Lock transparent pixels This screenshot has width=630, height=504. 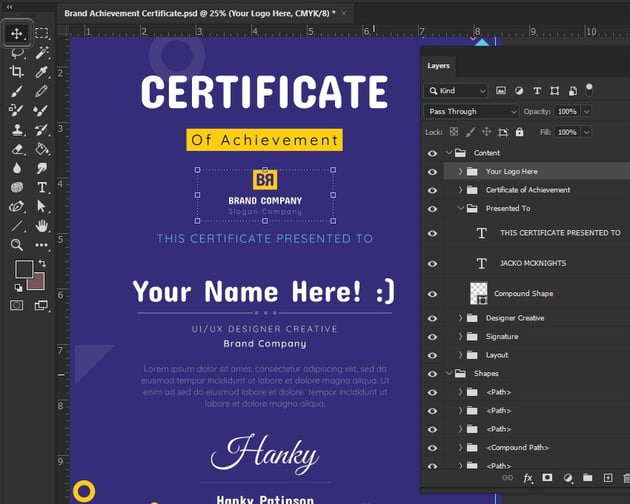(454, 132)
